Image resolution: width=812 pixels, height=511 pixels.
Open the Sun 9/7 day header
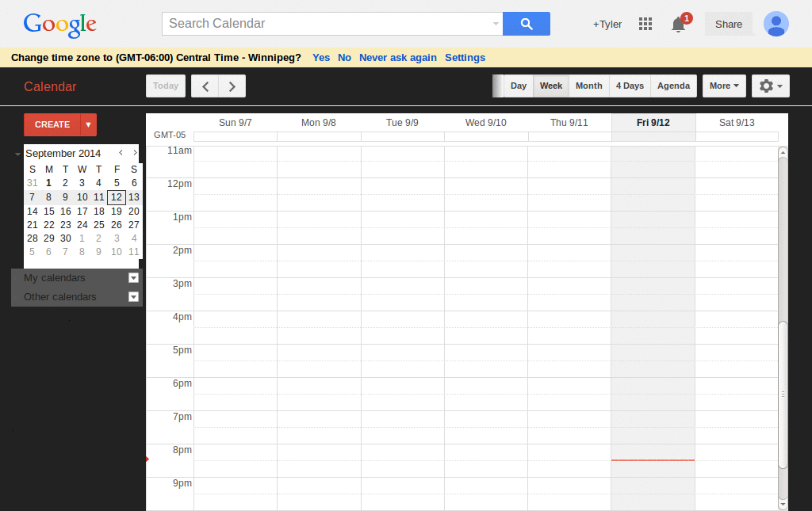(235, 123)
